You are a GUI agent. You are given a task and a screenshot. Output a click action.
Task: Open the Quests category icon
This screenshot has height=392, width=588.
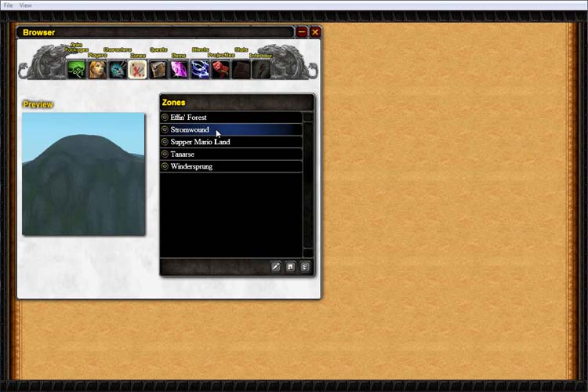click(x=158, y=70)
